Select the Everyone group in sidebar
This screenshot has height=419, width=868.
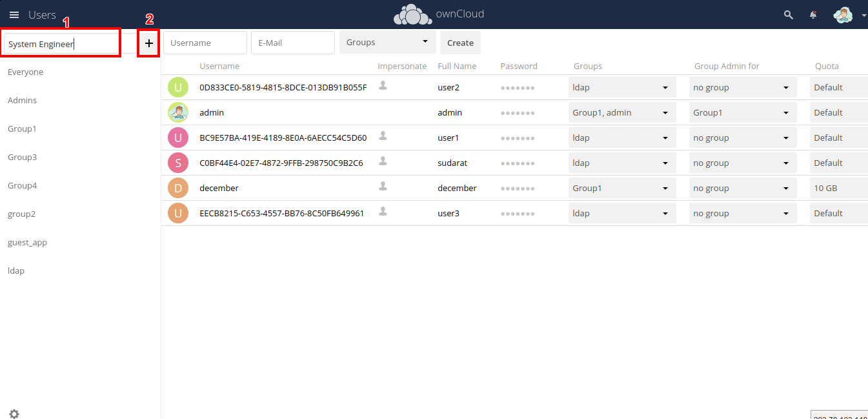[x=26, y=72]
